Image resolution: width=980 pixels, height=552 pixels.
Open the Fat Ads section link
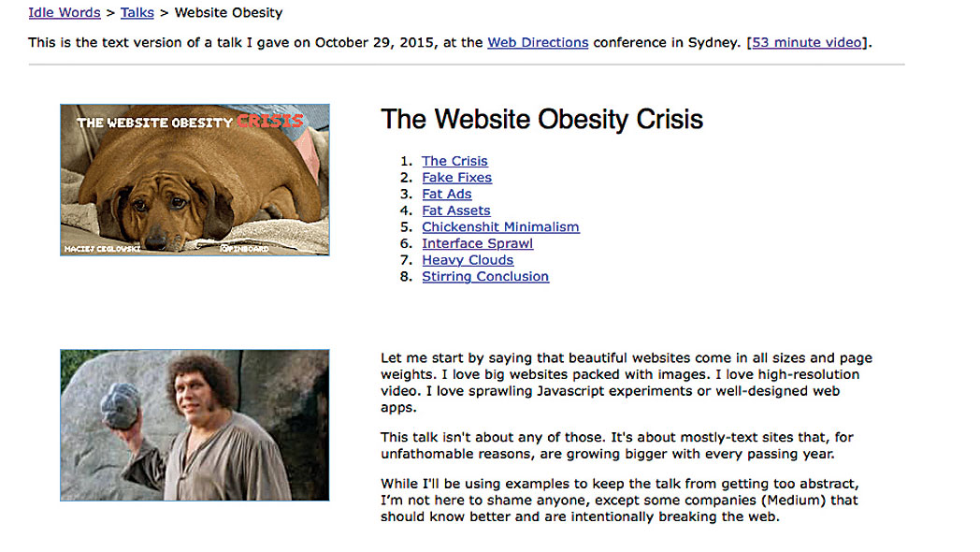pyautogui.click(x=446, y=194)
